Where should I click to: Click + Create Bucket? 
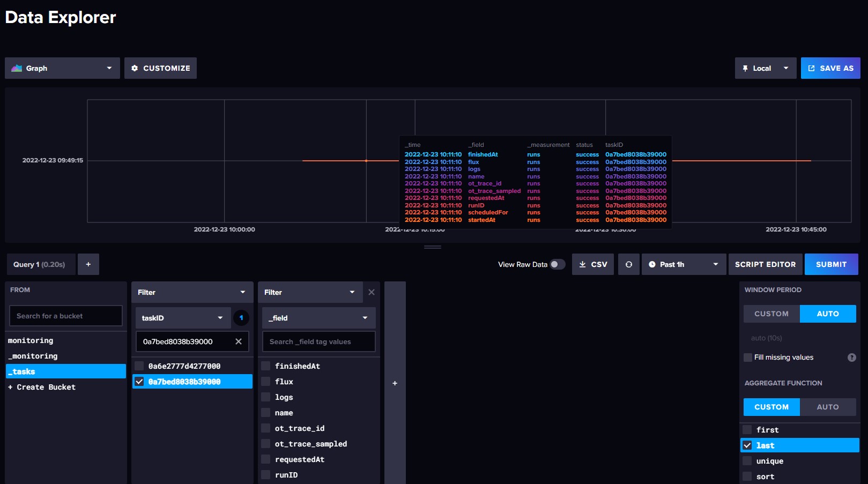[x=66, y=387]
